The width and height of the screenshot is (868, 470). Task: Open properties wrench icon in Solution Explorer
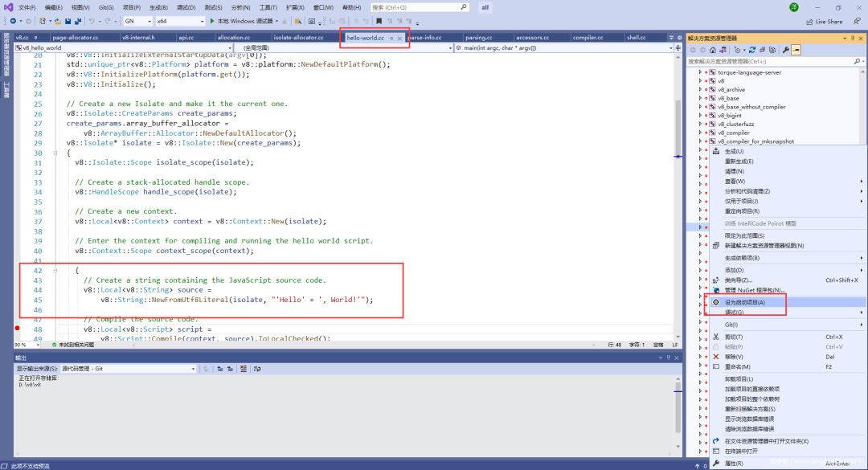(785, 50)
